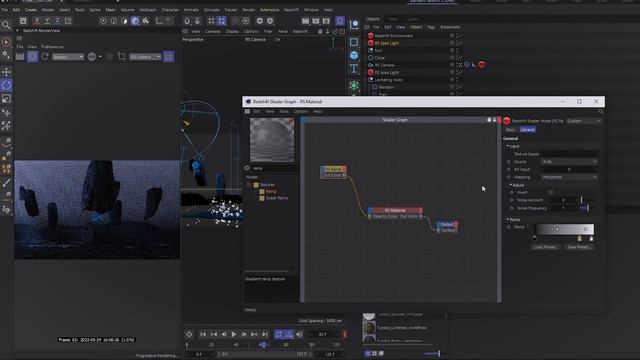
Task: Open the Redshift menu in main menu bar
Action: (x=291, y=9)
